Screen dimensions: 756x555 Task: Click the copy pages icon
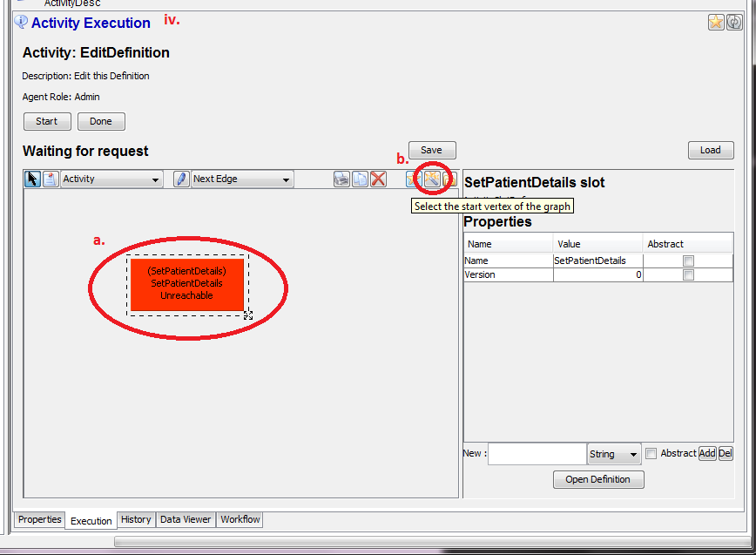(x=360, y=179)
